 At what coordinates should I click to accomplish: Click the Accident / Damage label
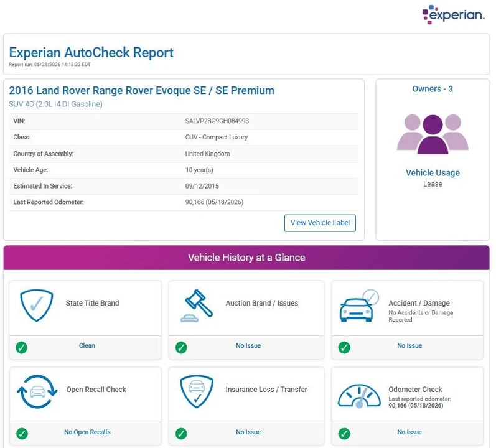419,303
